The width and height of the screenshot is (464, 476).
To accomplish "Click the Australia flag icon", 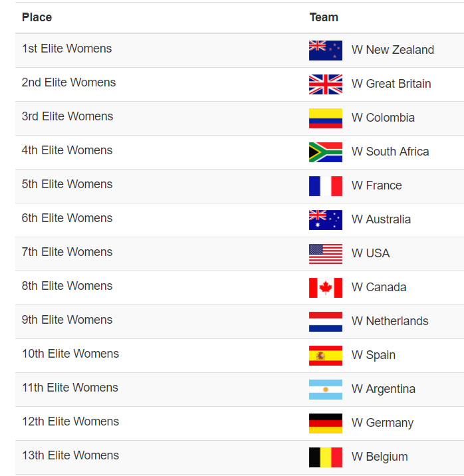I will (325, 220).
